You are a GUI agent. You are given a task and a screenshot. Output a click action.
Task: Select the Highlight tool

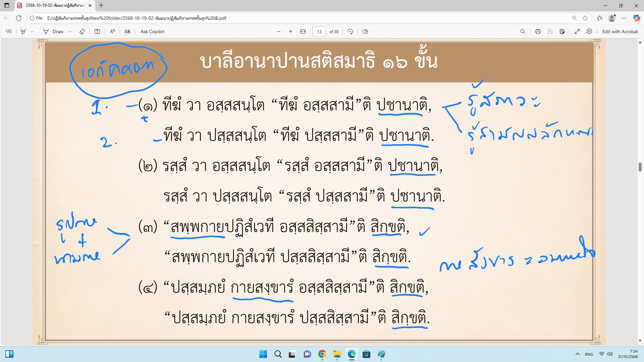[x=23, y=32]
